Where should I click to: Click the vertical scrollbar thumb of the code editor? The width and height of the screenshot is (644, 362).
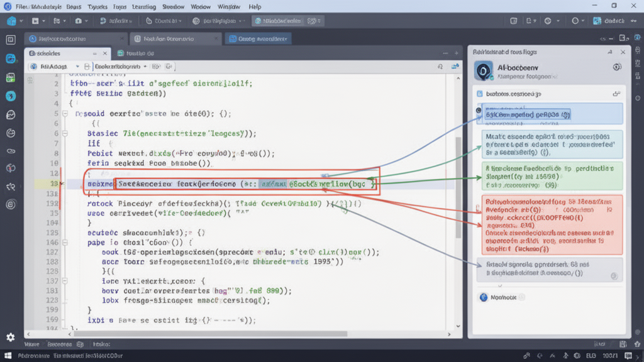tap(458, 187)
